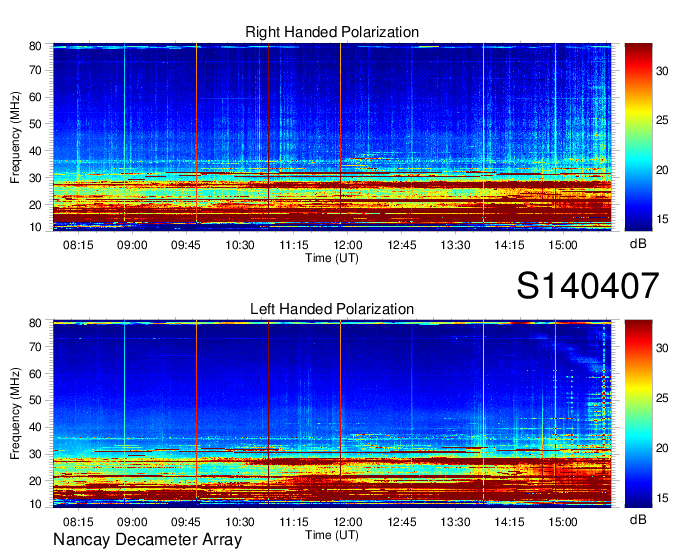Click the 15:00 time tick under Right Handed plot
This screenshot has height=552, width=680.
[563, 245]
